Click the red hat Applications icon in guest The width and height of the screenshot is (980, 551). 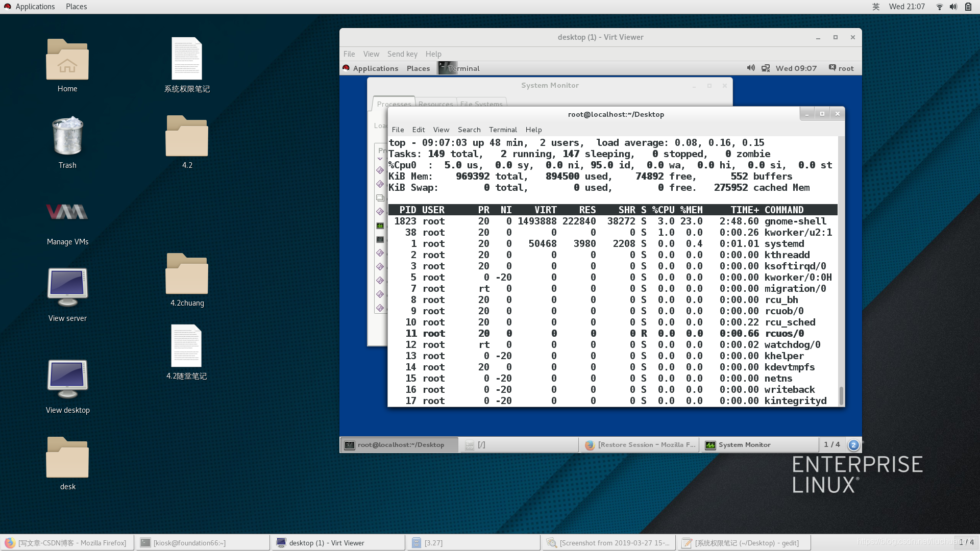(346, 68)
